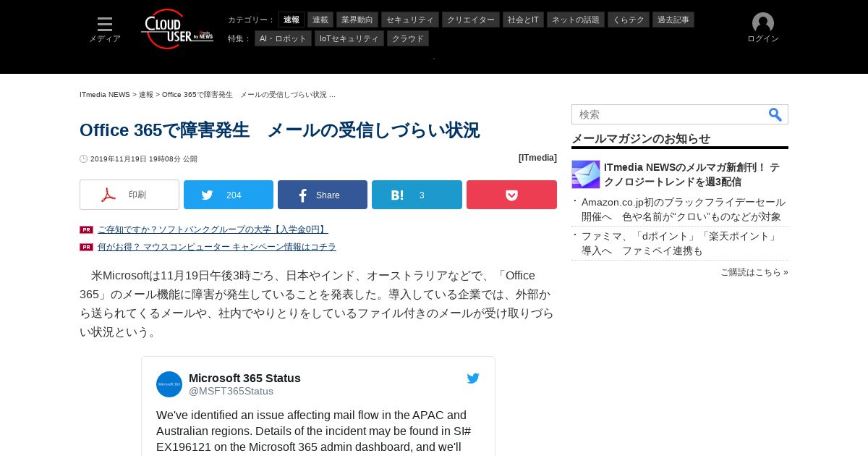Open Amazon.co.jp ブラックフライデーセール article

(x=683, y=209)
